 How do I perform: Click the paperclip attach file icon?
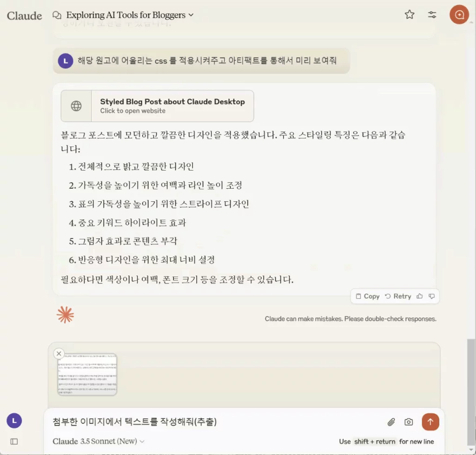[391, 422]
